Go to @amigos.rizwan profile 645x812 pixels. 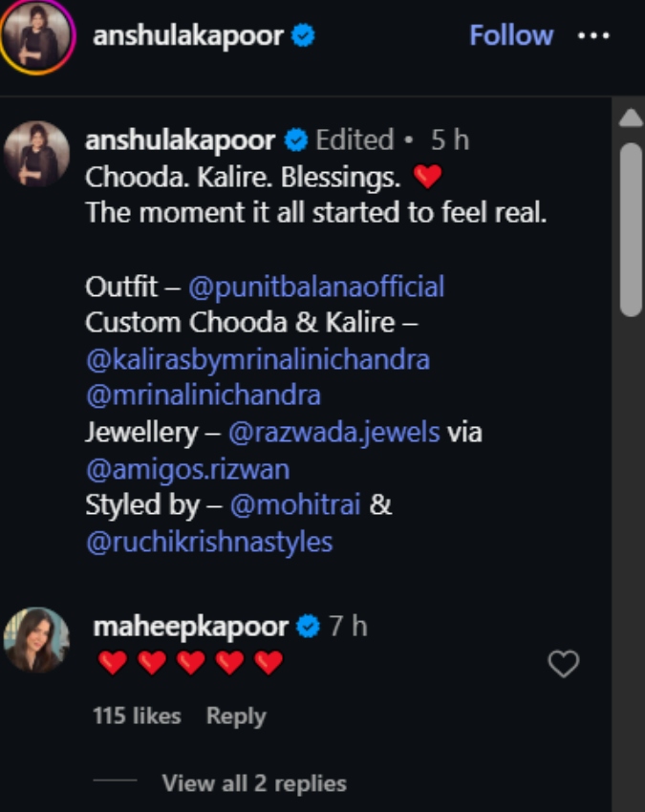pyautogui.click(x=187, y=470)
